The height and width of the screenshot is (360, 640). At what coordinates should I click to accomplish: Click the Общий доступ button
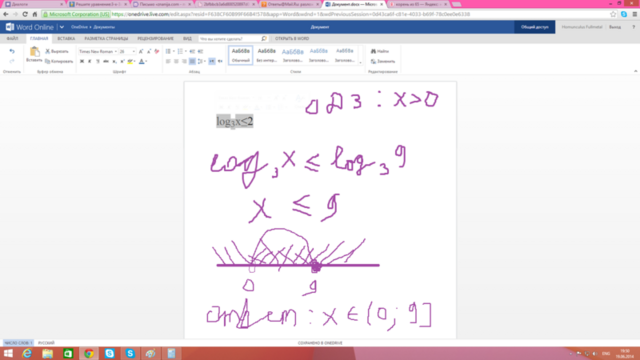point(535,27)
